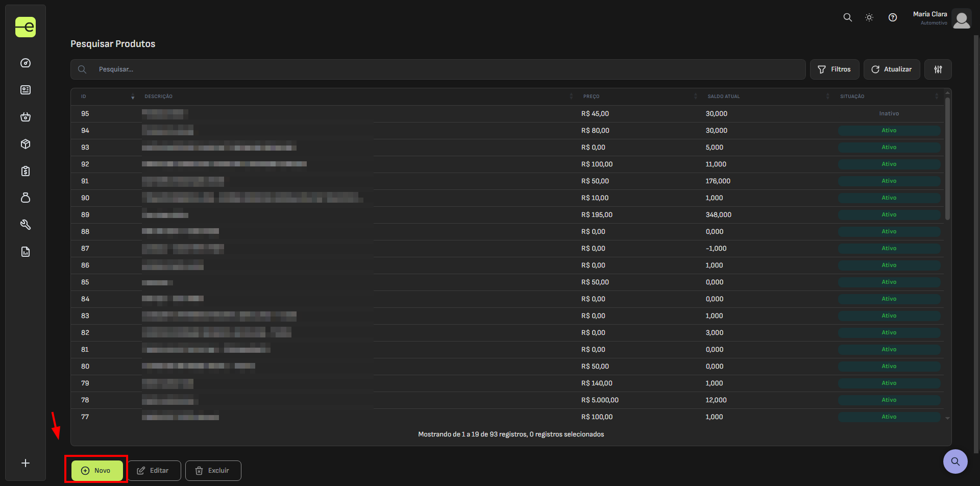Click the Ativo badge in row 77

pyautogui.click(x=889, y=417)
